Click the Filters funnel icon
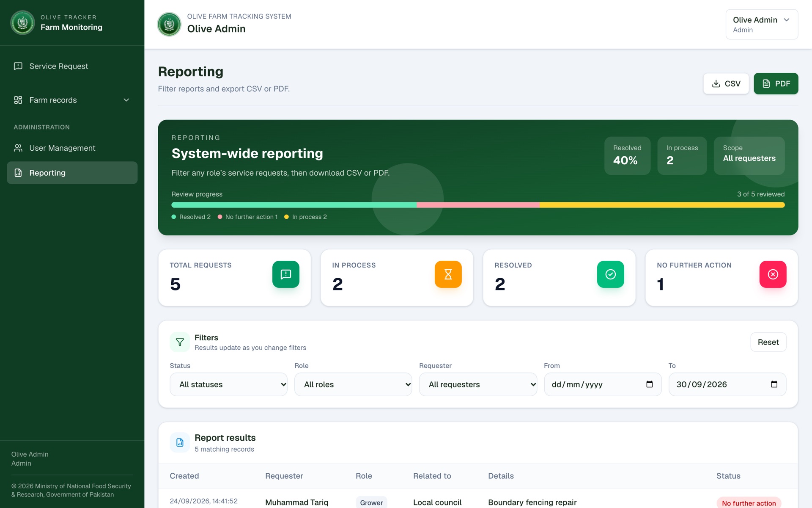The width and height of the screenshot is (812, 508). pos(180,342)
